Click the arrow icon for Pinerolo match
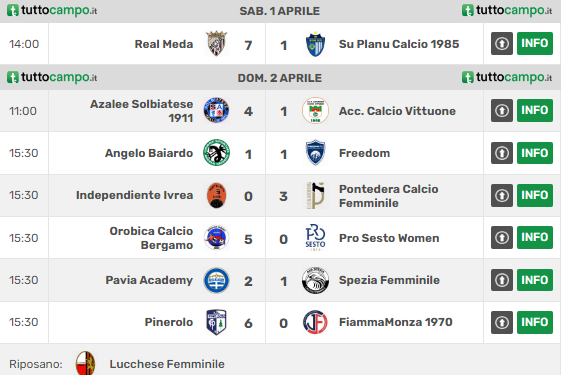The image size is (562, 375). (502, 322)
